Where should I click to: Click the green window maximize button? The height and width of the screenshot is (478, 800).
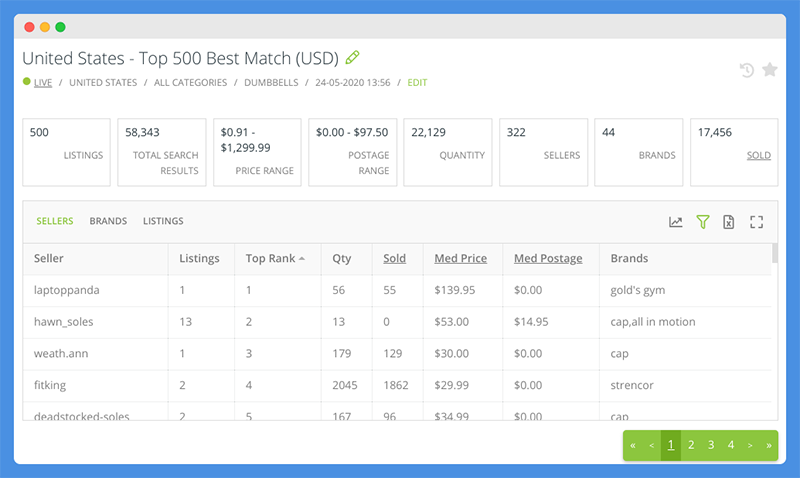click(x=60, y=27)
